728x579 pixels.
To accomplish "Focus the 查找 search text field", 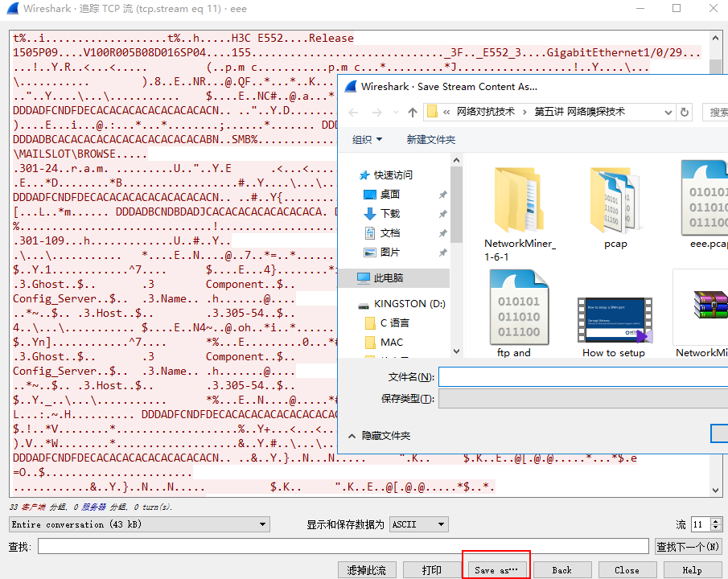I will click(343, 546).
